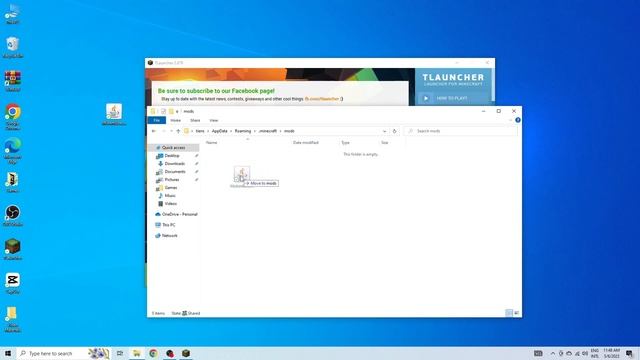Screen dimensions: 640x360
Task: Open WinRAR from the desktop
Action: coord(13,79)
